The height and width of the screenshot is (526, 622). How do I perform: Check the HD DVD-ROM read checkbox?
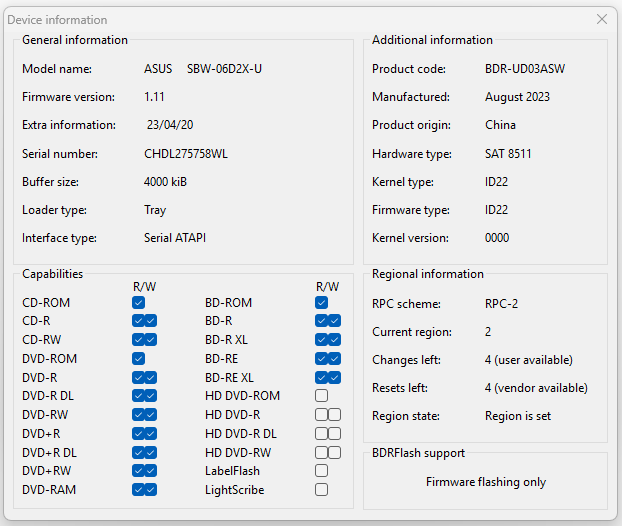[x=321, y=395]
